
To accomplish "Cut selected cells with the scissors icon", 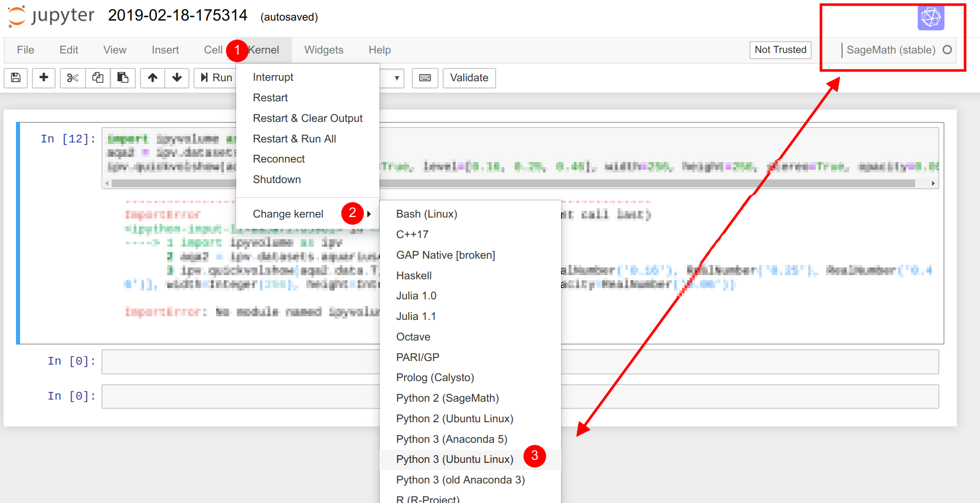I will (x=73, y=78).
